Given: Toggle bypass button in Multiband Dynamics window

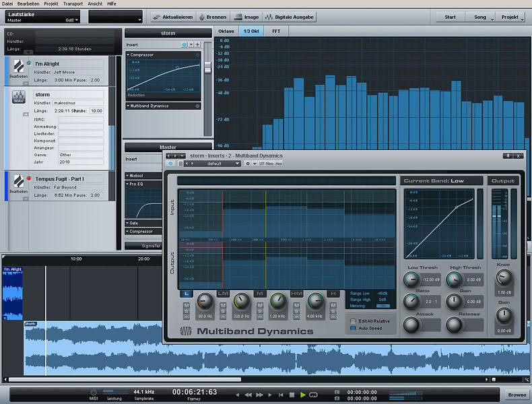Looking at the screenshot, I should point(170,164).
